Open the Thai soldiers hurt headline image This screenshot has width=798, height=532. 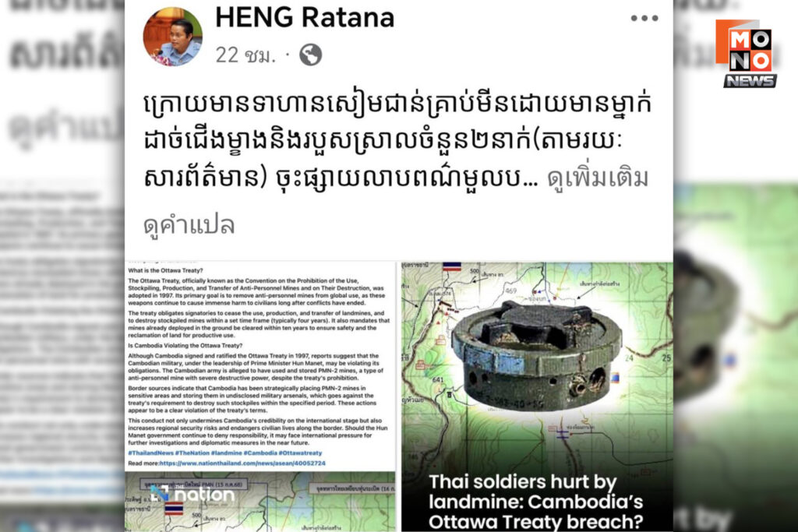pyautogui.click(x=537, y=397)
